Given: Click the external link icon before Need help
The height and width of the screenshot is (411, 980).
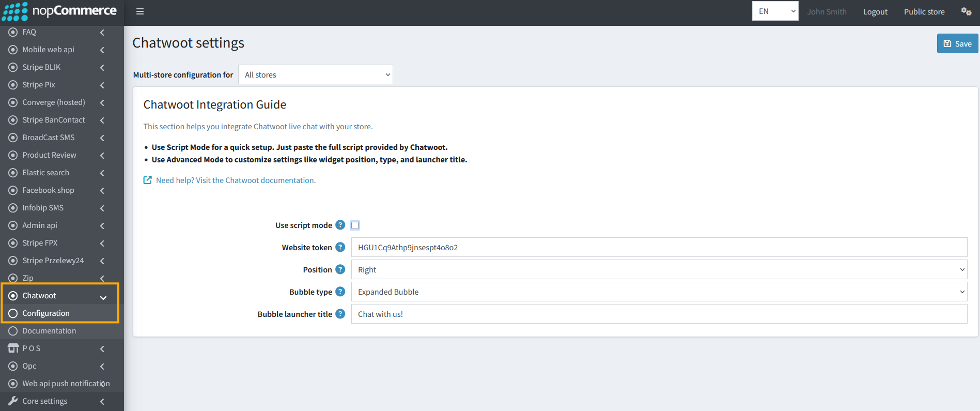Looking at the screenshot, I should 148,180.
